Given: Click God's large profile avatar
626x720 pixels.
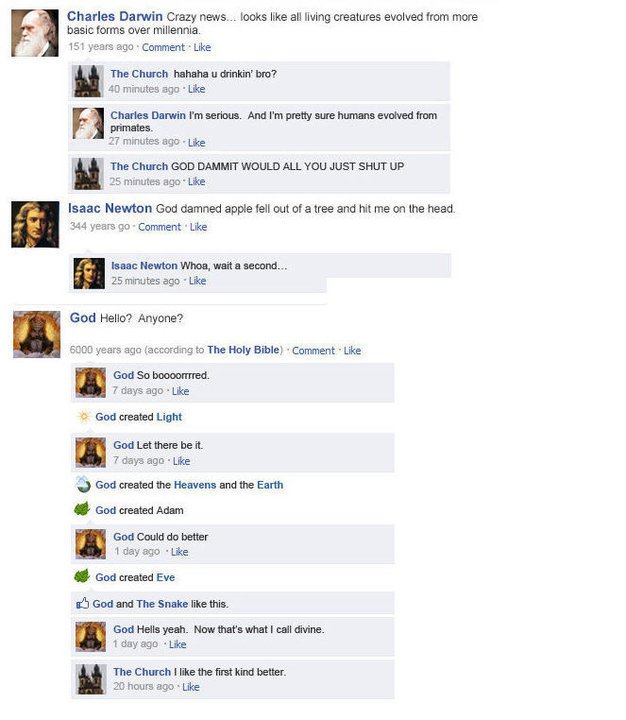Looking at the screenshot, I should click(x=37, y=334).
